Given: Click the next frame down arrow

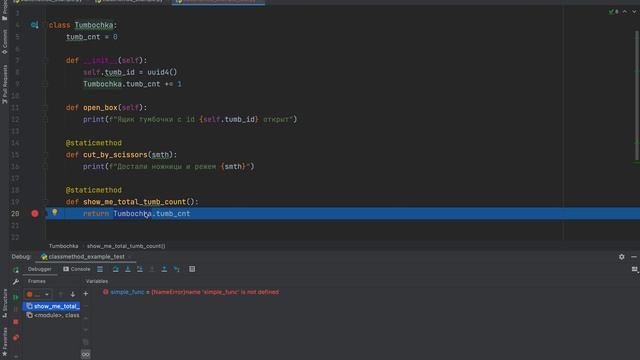Looking at the screenshot, I should pyautogui.click(x=73, y=294).
